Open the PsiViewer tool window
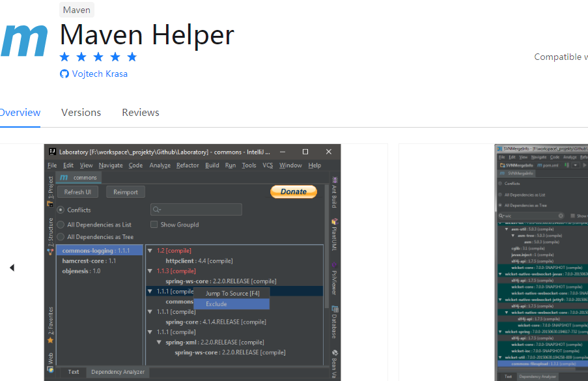Image resolution: width=588 pixels, height=381 pixels. pos(335,278)
